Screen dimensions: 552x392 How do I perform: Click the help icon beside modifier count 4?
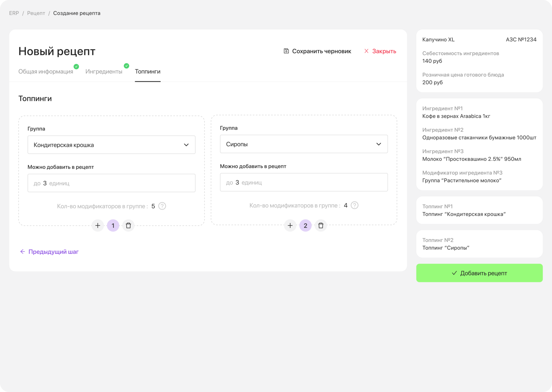tap(355, 206)
